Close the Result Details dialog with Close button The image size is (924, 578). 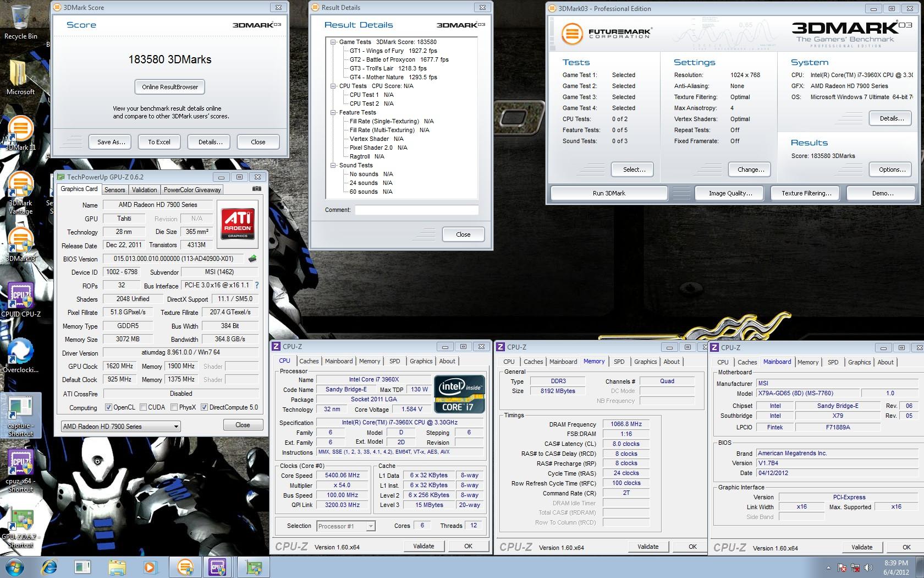point(463,235)
